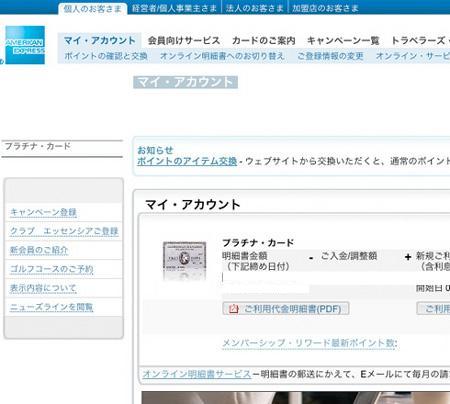Click プラチナ・カード sidebar heading text
The width and height of the screenshot is (450, 404).
tap(38, 146)
